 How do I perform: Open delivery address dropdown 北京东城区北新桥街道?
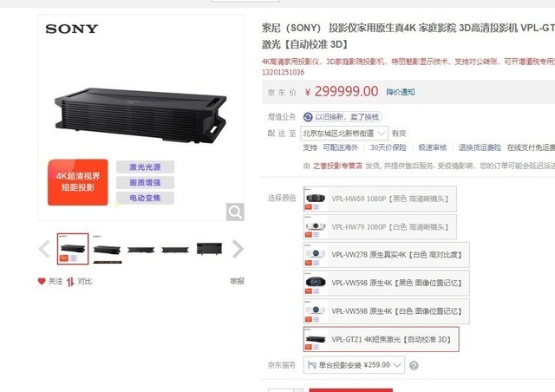pos(344,134)
